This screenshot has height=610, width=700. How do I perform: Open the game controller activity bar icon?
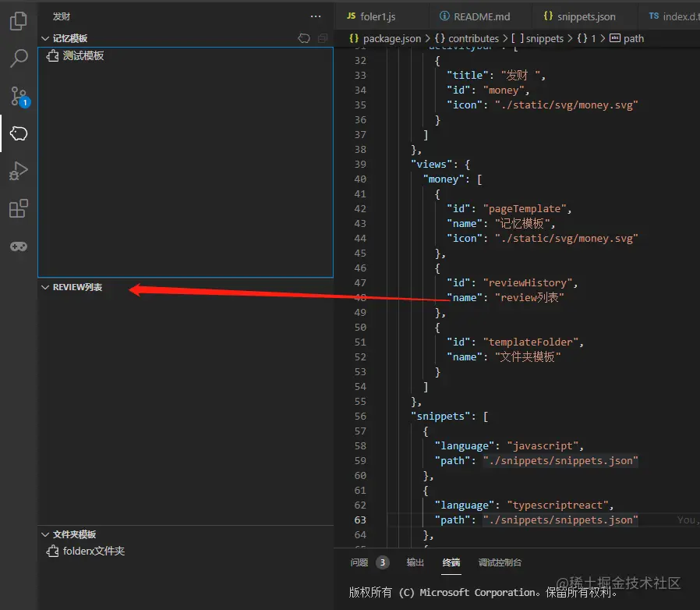coord(18,246)
